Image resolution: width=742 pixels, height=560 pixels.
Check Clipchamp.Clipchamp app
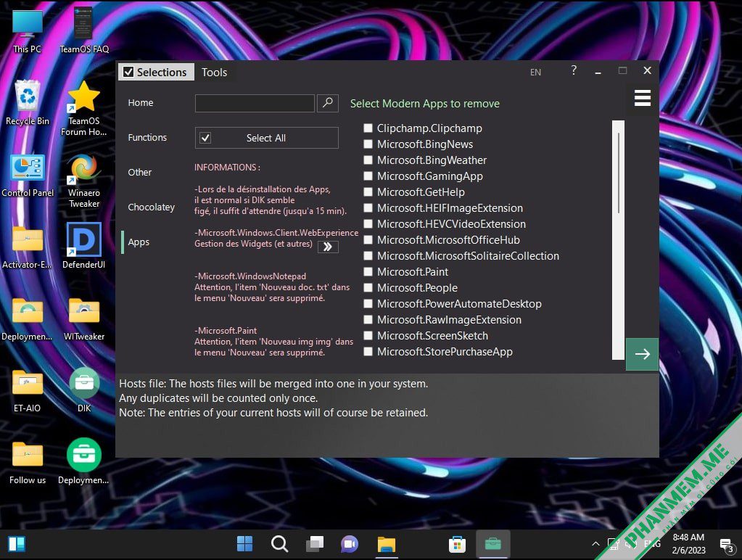368,128
